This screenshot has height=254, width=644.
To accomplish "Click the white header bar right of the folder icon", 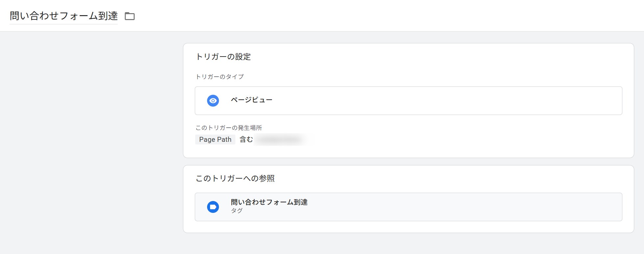I will 389,16.
